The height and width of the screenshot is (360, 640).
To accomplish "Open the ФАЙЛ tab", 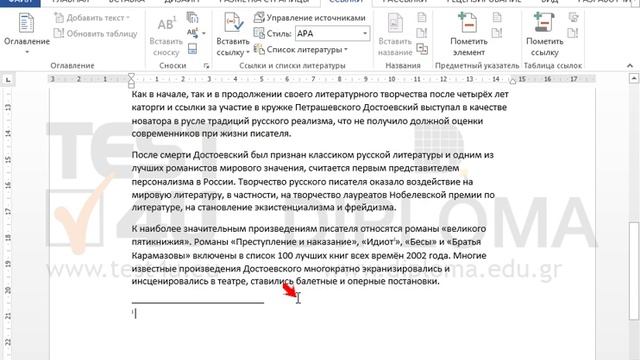I will click(20, 2).
